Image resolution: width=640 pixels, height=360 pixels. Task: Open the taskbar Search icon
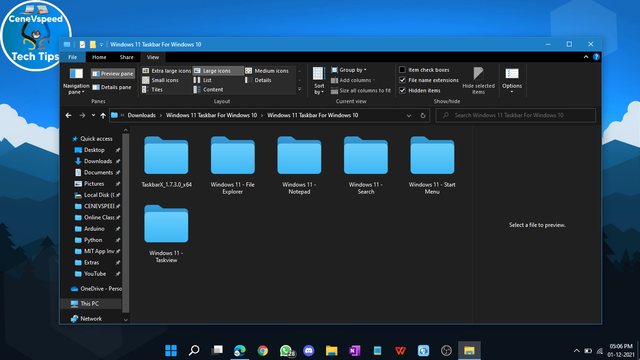coord(194,350)
